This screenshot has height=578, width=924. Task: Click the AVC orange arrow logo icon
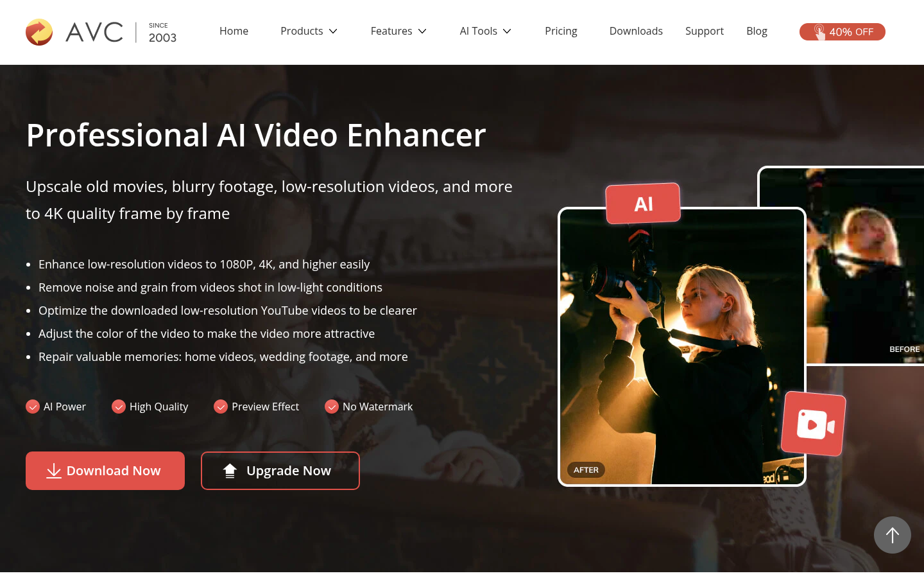pyautogui.click(x=39, y=32)
